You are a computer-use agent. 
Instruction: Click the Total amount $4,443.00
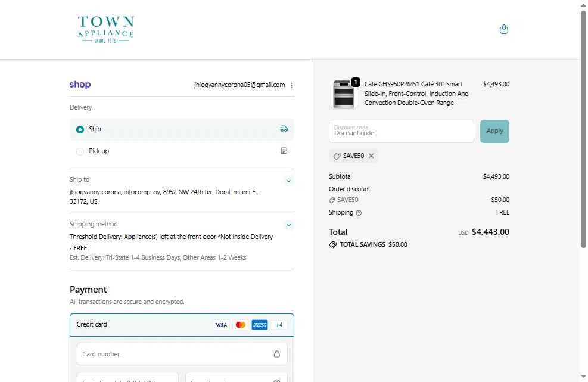[x=490, y=232]
